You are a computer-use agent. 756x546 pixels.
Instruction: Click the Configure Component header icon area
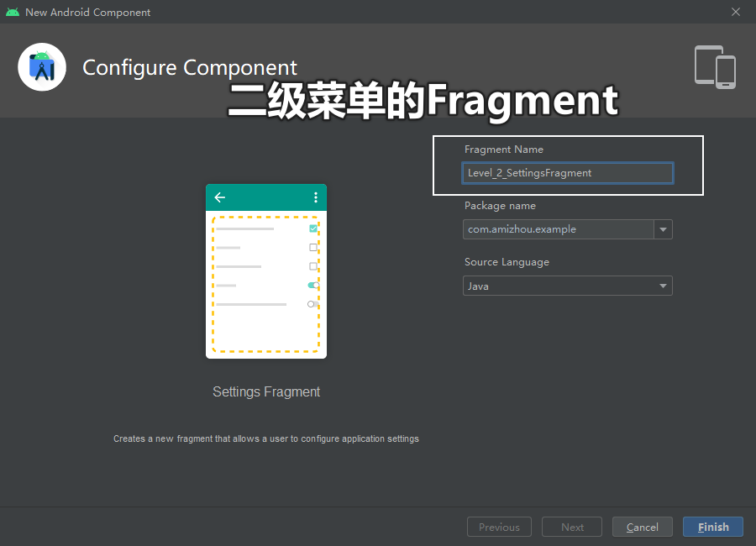[42, 66]
